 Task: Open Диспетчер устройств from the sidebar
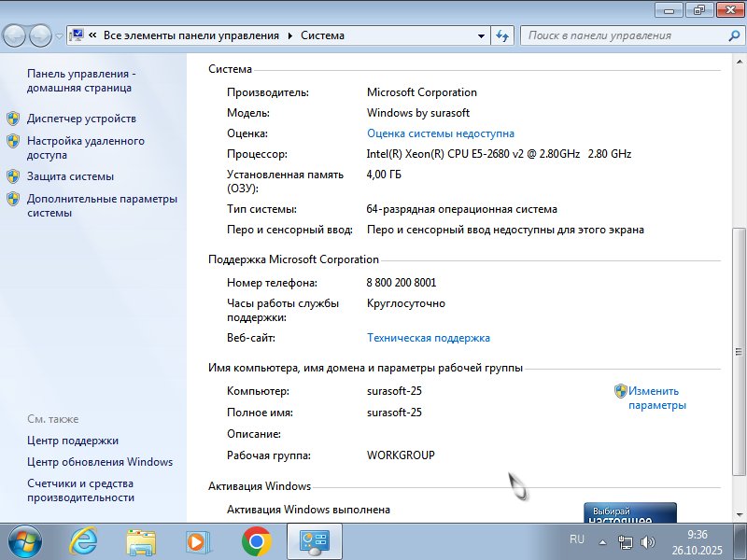(81, 119)
